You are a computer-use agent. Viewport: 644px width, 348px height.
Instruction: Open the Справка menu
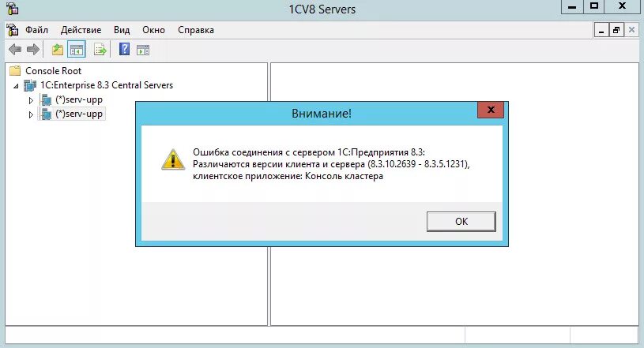point(196,30)
